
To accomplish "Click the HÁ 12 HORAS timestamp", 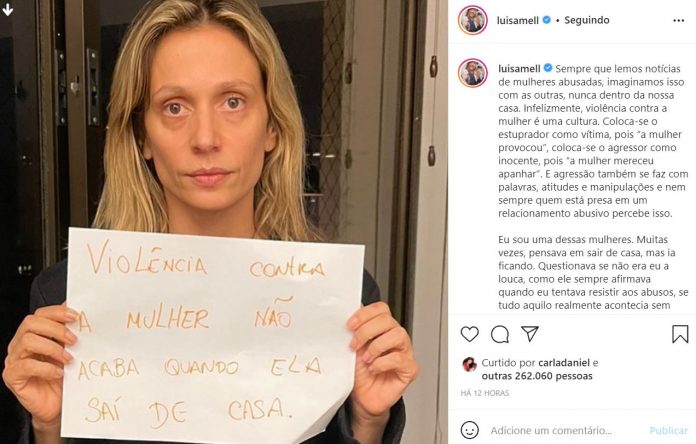I will (x=485, y=393).
